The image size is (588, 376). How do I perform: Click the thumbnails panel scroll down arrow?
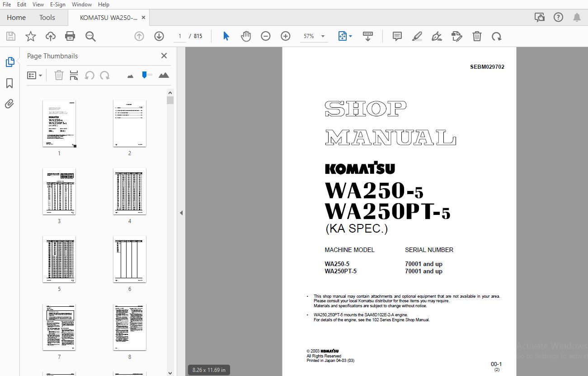[170, 373]
